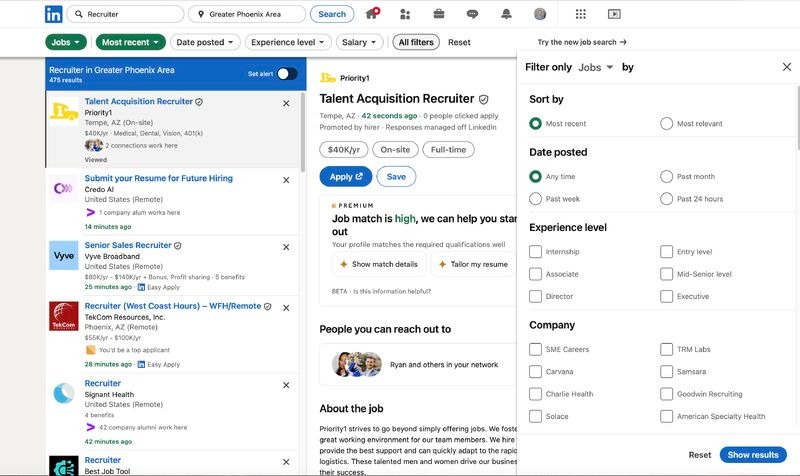Check the Executive experience level checkbox
This screenshot has width=800, height=476.
coord(666,296)
